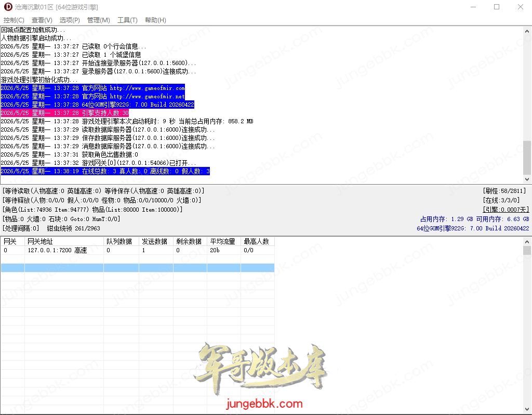Click the gateway list scrollbar thumb
This screenshot has width=532, height=415.
[x=527, y=250]
